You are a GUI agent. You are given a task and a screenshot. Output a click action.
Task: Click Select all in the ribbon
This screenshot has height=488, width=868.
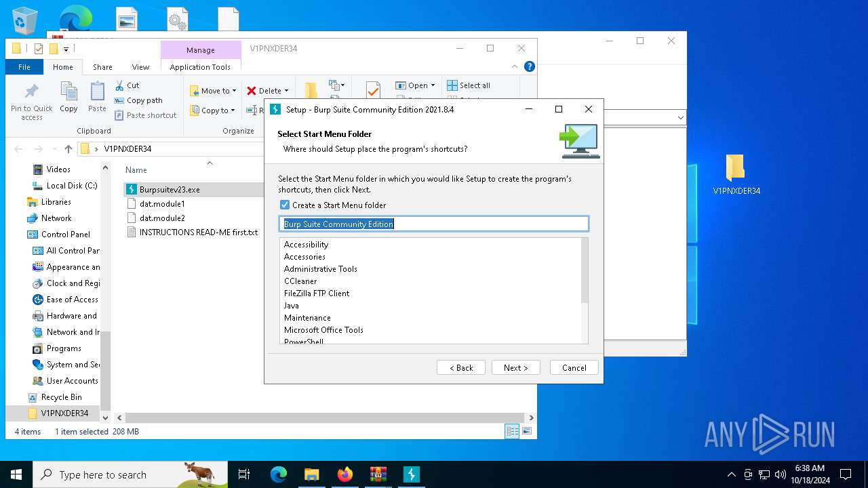tap(469, 85)
